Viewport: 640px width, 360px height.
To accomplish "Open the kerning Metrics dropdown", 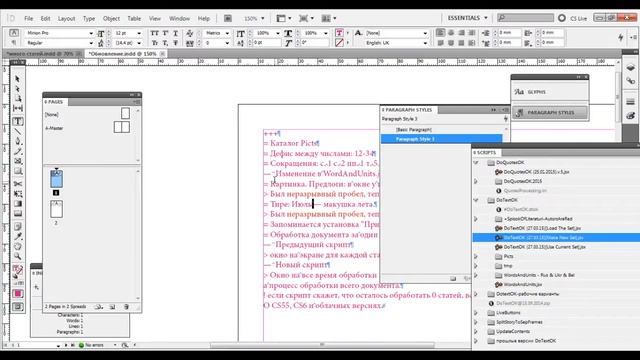I will (x=227, y=33).
